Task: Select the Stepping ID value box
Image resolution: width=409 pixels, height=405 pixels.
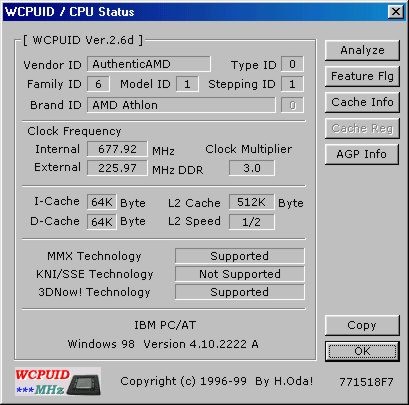Action: pyautogui.click(x=292, y=84)
